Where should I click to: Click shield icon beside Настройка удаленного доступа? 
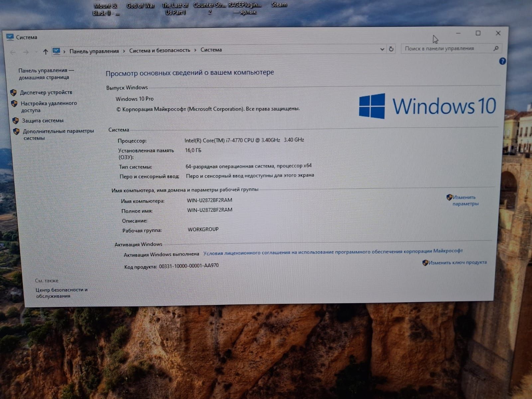point(14,104)
